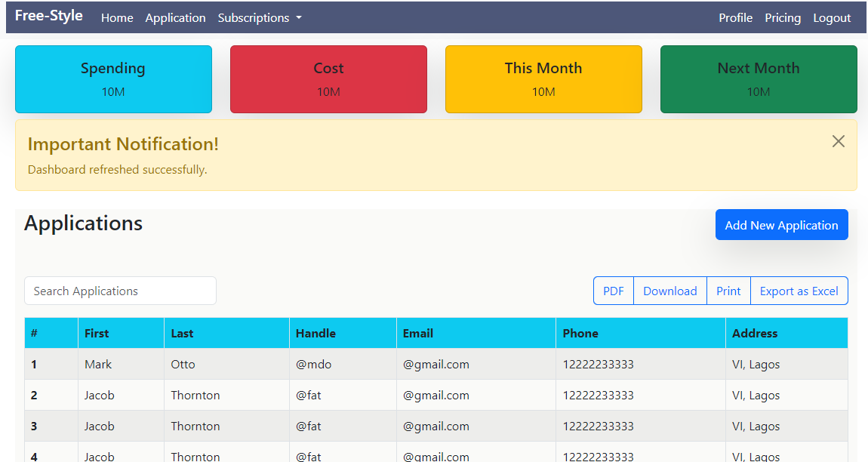Image resolution: width=868 pixels, height=462 pixels.
Task: Click the Add New Application button
Action: [x=781, y=225]
